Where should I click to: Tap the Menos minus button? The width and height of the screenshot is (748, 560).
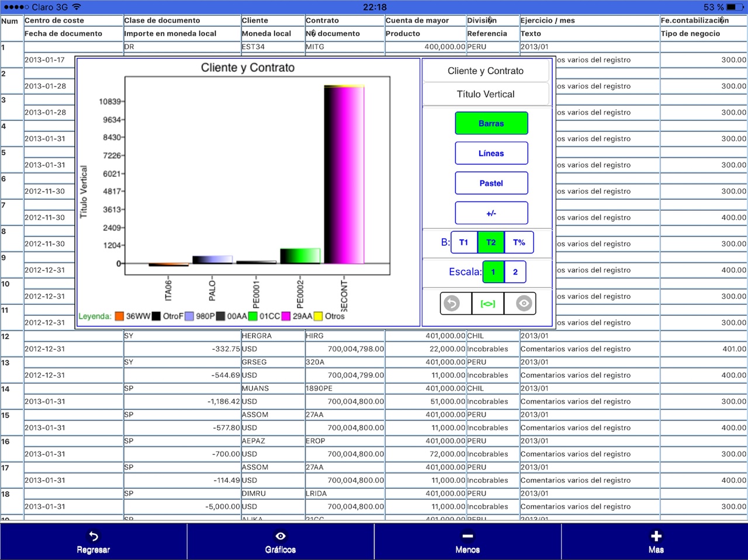467,542
